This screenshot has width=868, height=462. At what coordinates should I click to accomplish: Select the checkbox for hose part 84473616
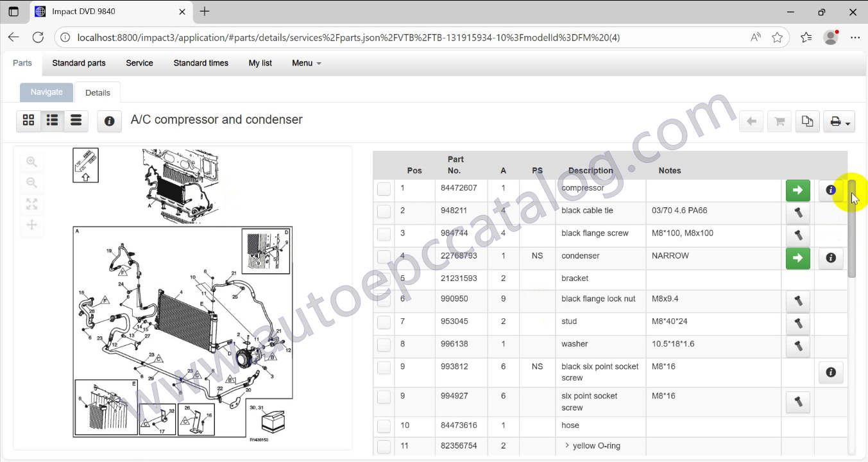[x=384, y=425]
